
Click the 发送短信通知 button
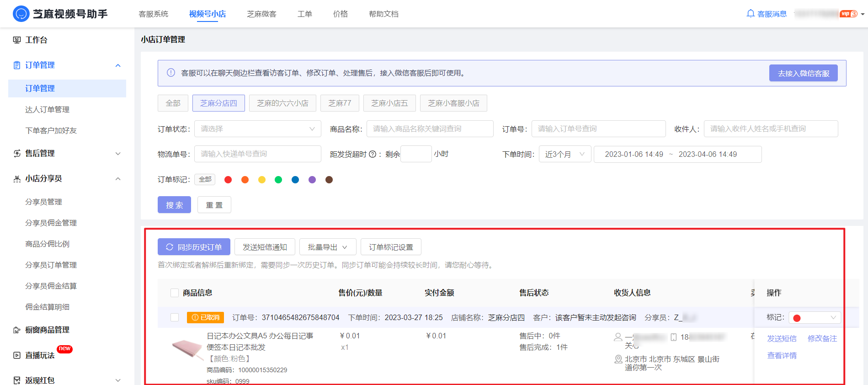click(265, 247)
